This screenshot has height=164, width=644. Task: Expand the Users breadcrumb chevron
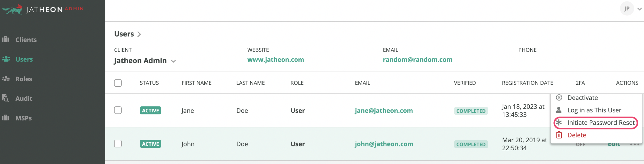coord(139,34)
